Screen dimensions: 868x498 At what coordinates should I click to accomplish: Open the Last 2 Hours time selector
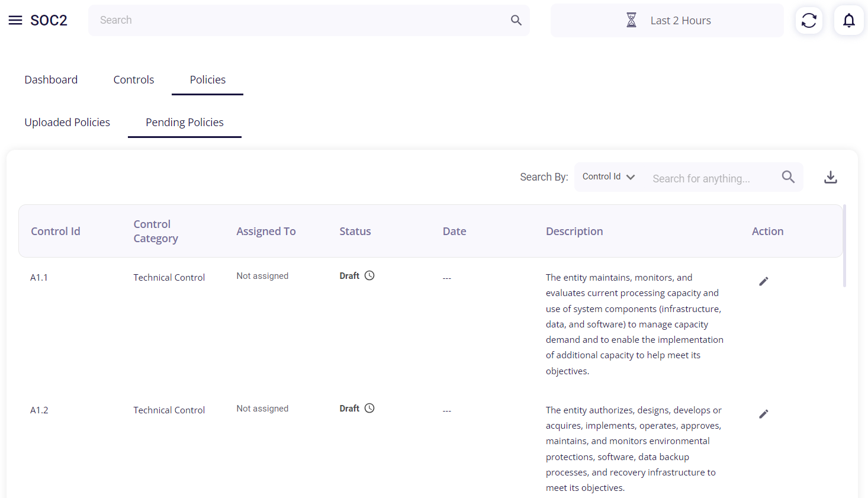(x=667, y=21)
